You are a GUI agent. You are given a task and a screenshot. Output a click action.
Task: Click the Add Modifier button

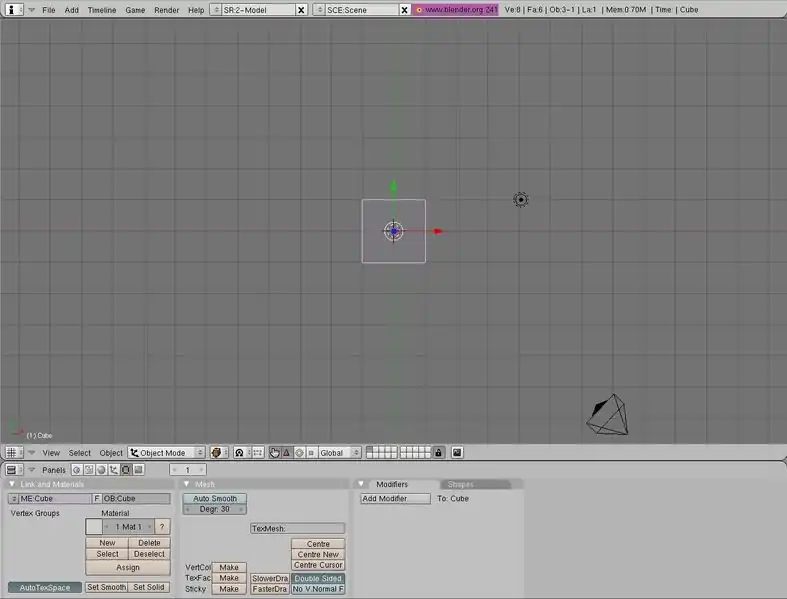395,498
